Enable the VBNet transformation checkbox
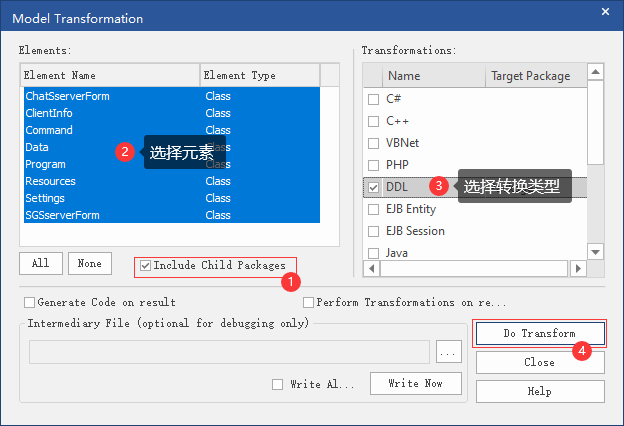The image size is (624, 426). (x=373, y=143)
